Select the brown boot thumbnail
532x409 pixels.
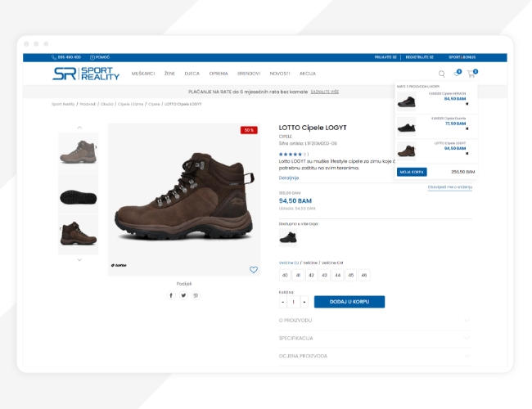[79, 234]
